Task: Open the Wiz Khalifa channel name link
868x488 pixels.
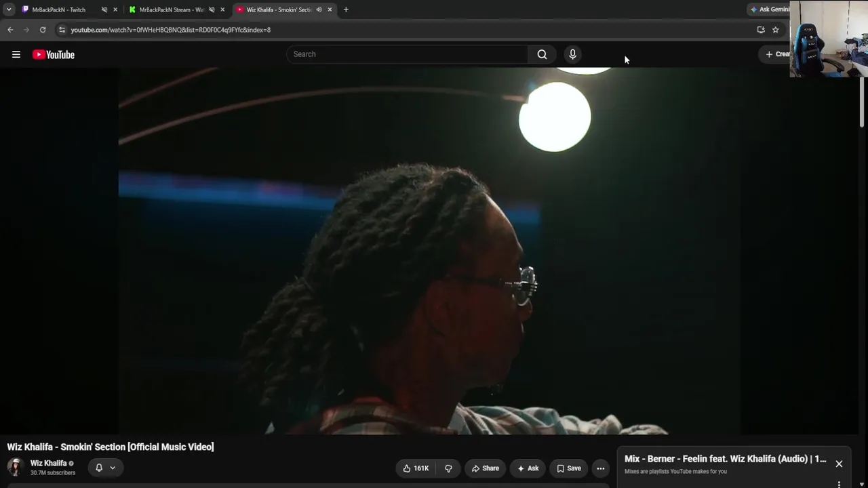Action: [49, 464]
